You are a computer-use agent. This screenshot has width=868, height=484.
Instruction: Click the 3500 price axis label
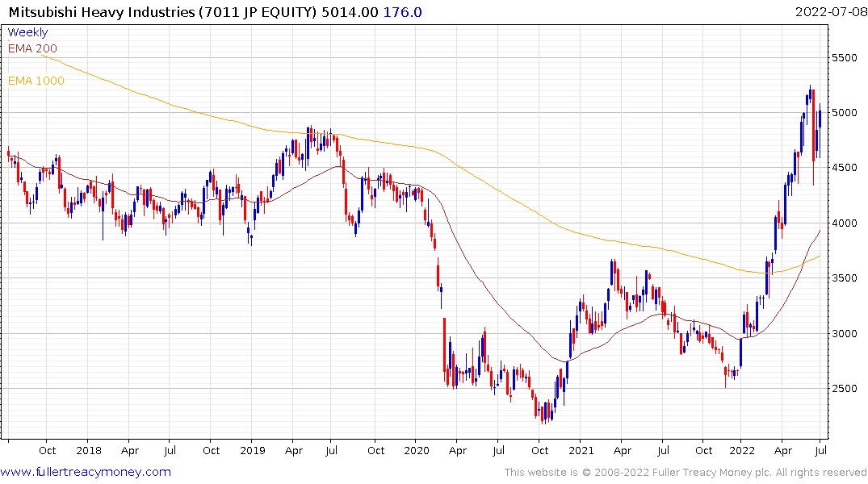[x=845, y=277]
